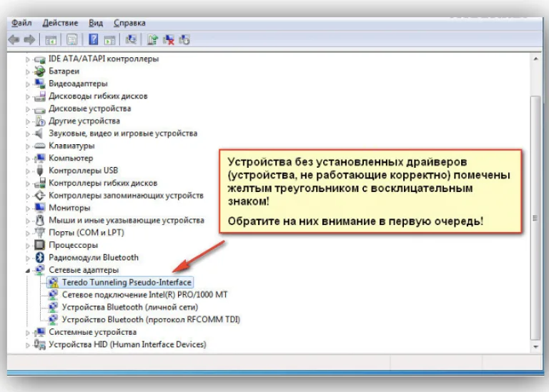Image resolution: width=549 pixels, height=392 pixels.
Task: Select the Дисковые устройства drive icon
Action: 39,109
